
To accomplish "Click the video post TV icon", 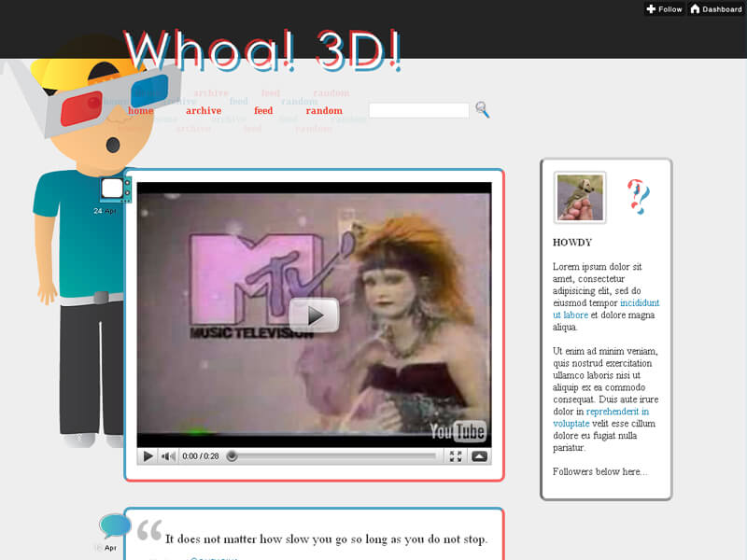I will pyautogui.click(x=115, y=189).
